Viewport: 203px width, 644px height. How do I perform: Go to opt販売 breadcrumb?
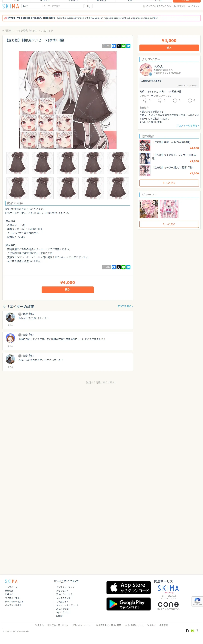7,30
